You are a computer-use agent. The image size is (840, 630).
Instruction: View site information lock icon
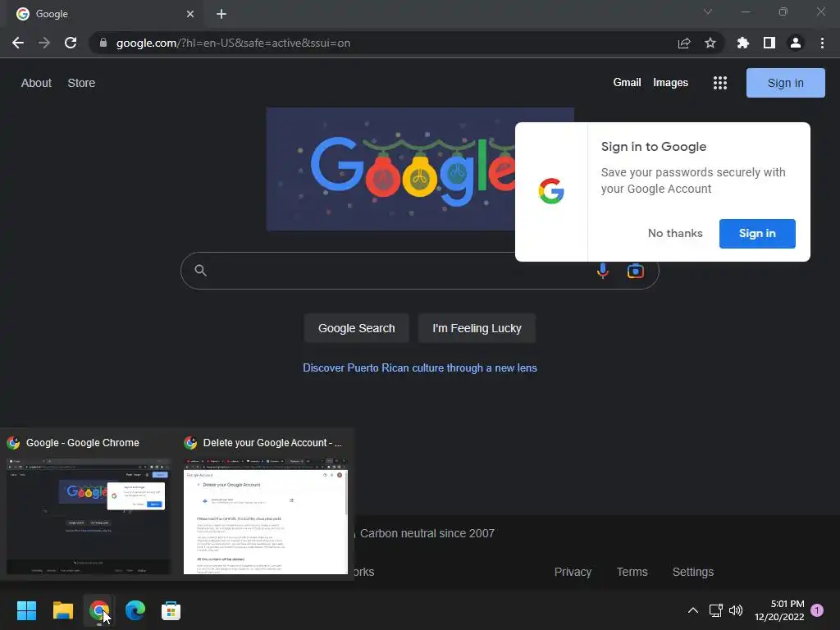(x=103, y=43)
